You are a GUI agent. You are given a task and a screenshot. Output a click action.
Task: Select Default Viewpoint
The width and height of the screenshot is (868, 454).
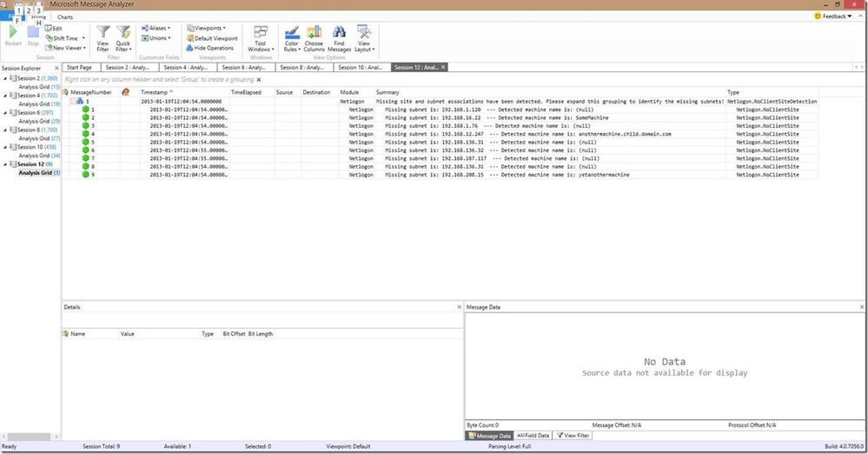(x=212, y=38)
